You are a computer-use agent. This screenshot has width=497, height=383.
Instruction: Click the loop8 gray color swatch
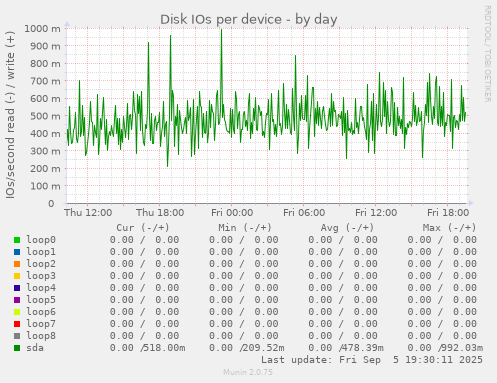pyautogui.click(x=17, y=336)
